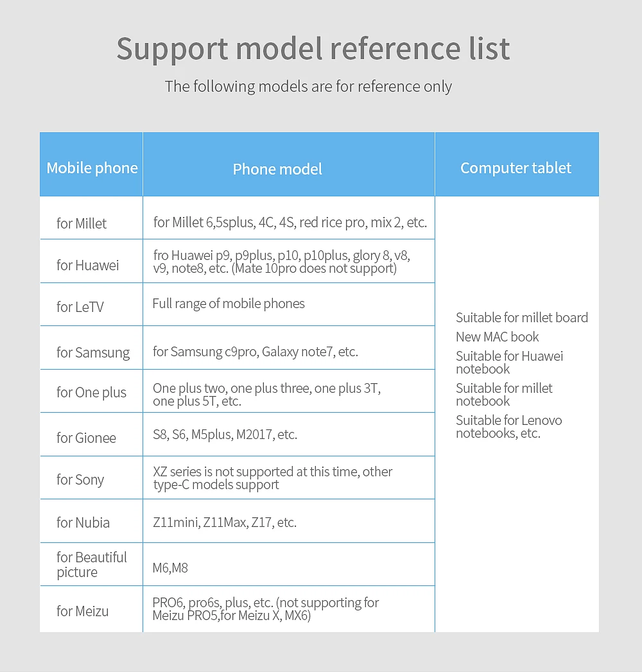Select the 'for One plus' row label
Viewport: 642px width, 672px height.
point(91,392)
